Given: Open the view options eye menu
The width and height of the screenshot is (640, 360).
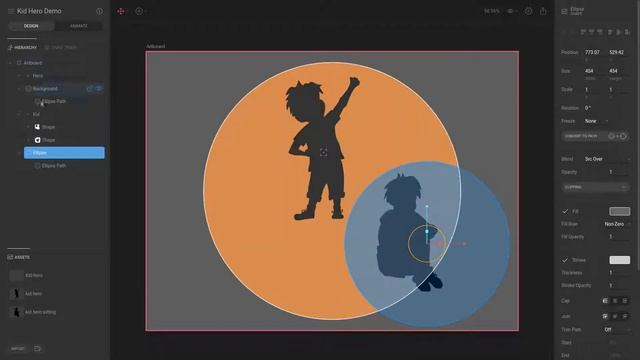Looking at the screenshot, I should click(x=512, y=11).
